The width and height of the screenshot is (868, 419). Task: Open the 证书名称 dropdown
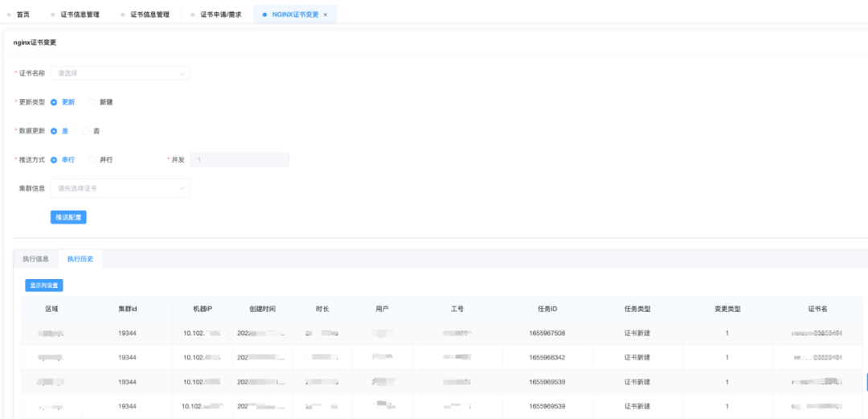120,73
